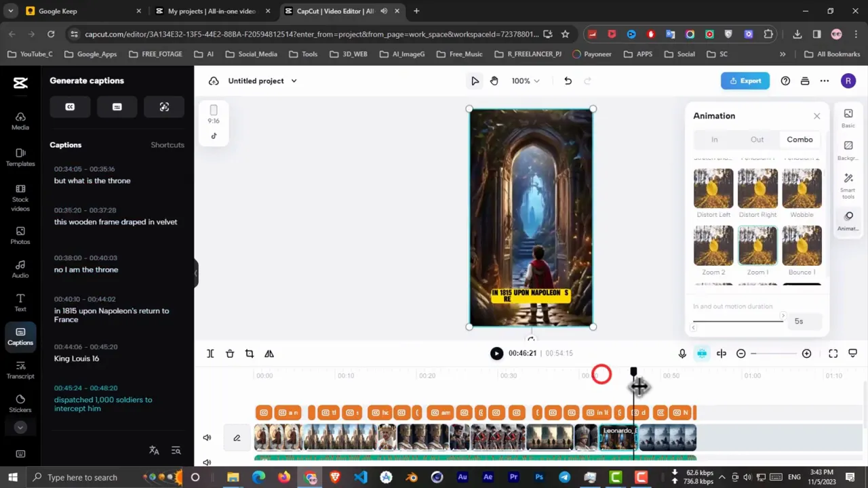Select the Wobble animation thumbnail
868x488 pixels.
tap(802, 188)
